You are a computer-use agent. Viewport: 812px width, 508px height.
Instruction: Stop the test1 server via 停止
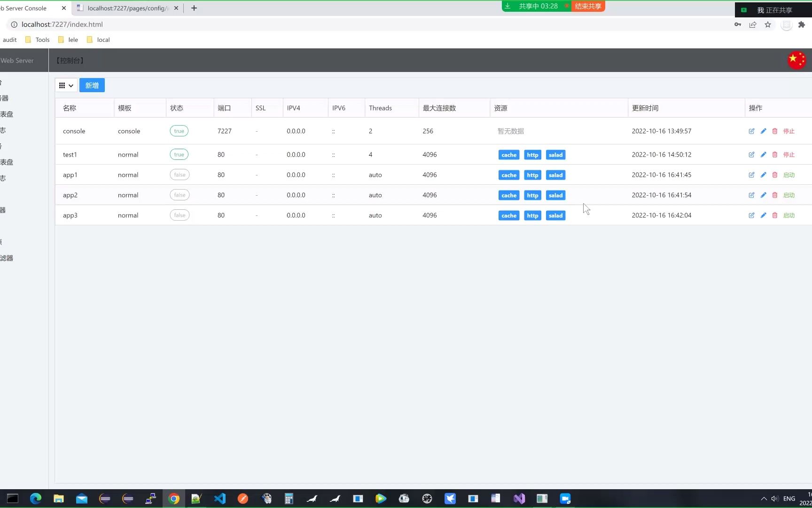coord(789,155)
